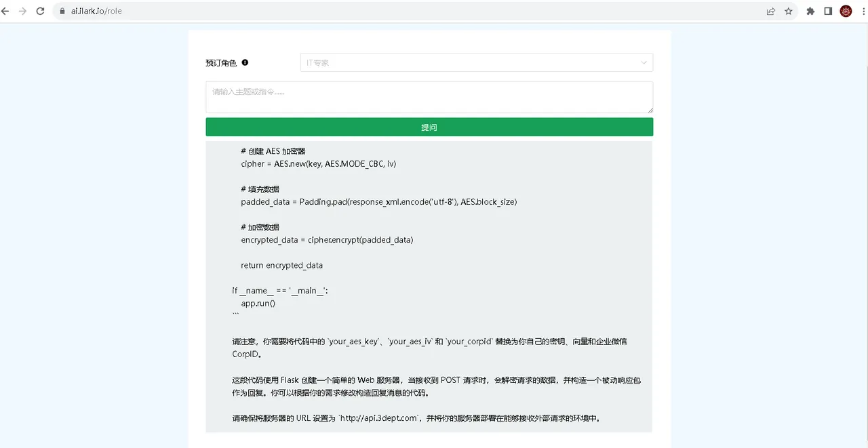Reload the page with the refresh icon
This screenshot has height=448, width=868.
40,11
